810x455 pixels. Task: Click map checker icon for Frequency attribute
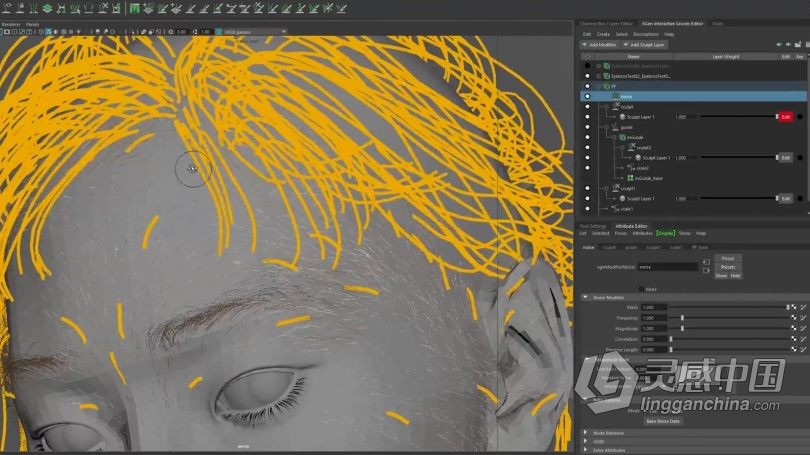click(x=793, y=318)
